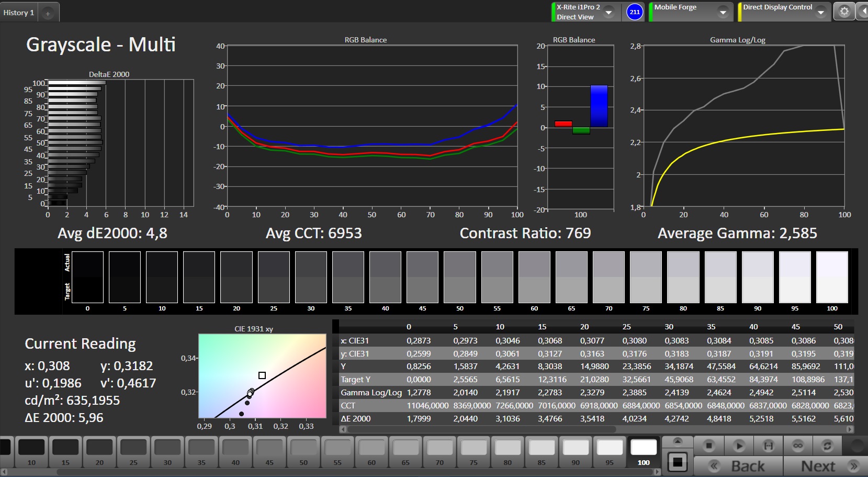Screen dimensions: 868x477
Task: Click the RGB Balance bar chart at 100
Action: tap(580, 127)
